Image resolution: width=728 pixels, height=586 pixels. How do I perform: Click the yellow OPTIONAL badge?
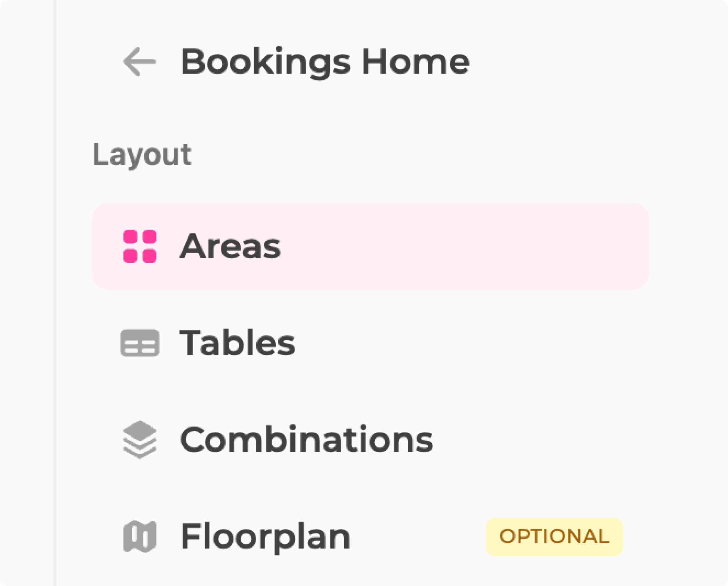click(554, 537)
